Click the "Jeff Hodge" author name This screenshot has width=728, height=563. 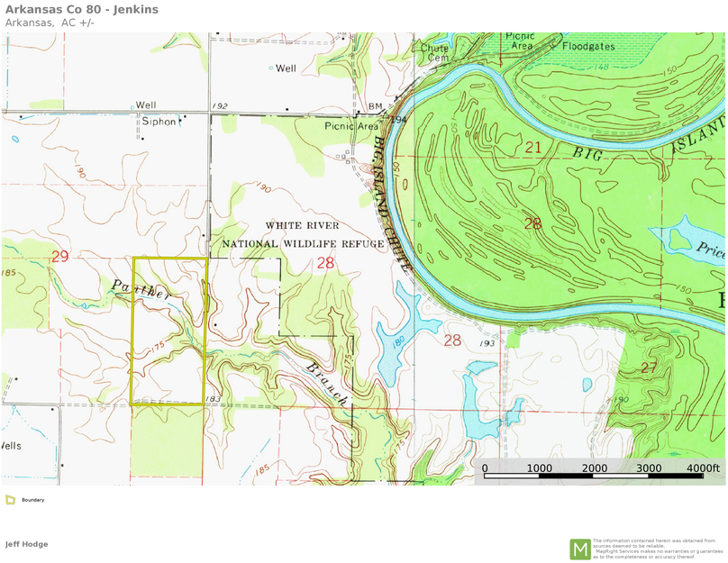click(x=26, y=544)
